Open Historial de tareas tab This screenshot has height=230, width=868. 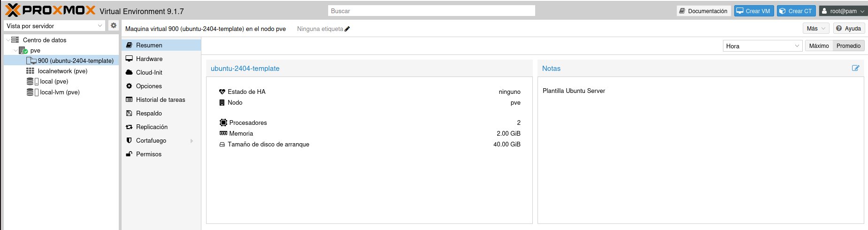(161, 100)
